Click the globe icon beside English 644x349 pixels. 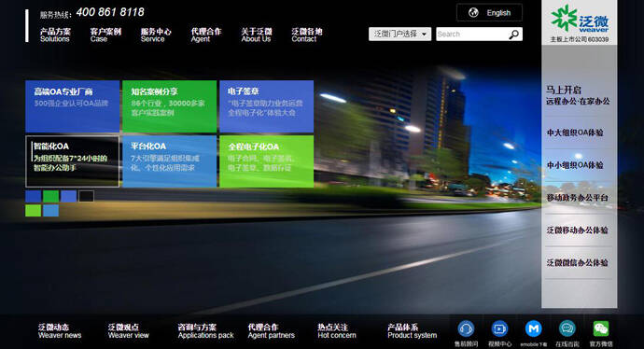[x=473, y=13]
